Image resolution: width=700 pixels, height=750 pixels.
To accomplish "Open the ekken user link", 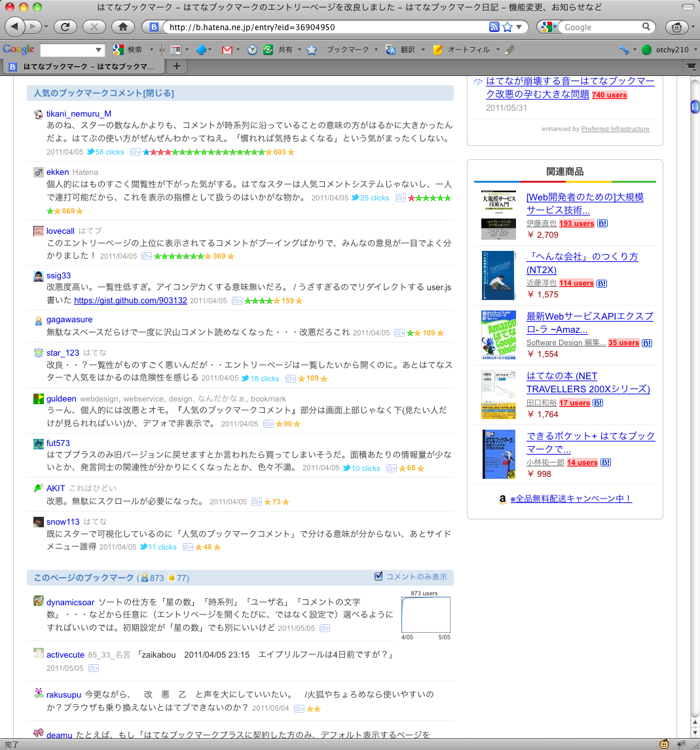I will 58,172.
